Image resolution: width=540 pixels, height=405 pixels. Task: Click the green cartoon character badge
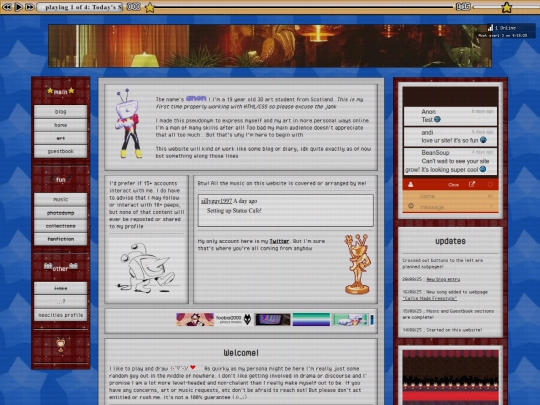click(350, 320)
